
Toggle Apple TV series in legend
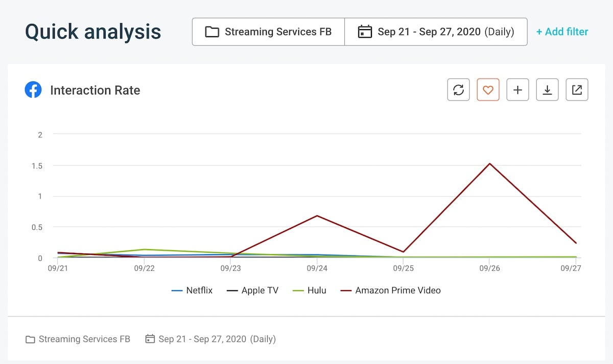coord(252,290)
